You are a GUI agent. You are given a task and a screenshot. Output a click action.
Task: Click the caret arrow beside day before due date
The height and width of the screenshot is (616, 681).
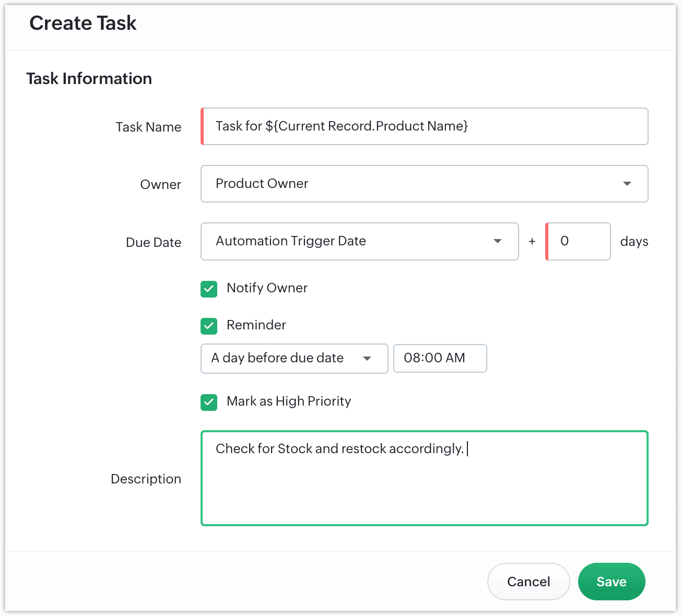(x=367, y=359)
